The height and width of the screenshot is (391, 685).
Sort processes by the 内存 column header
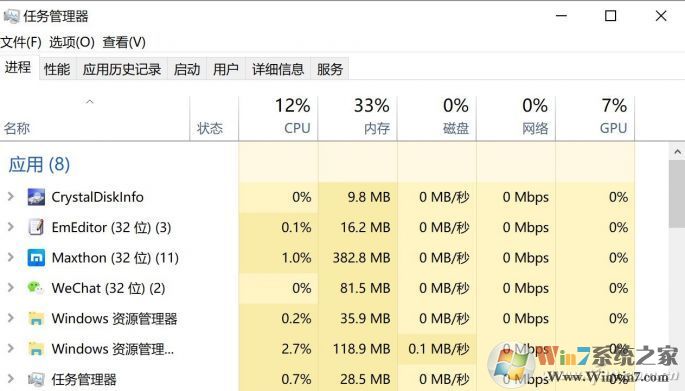pos(358,117)
